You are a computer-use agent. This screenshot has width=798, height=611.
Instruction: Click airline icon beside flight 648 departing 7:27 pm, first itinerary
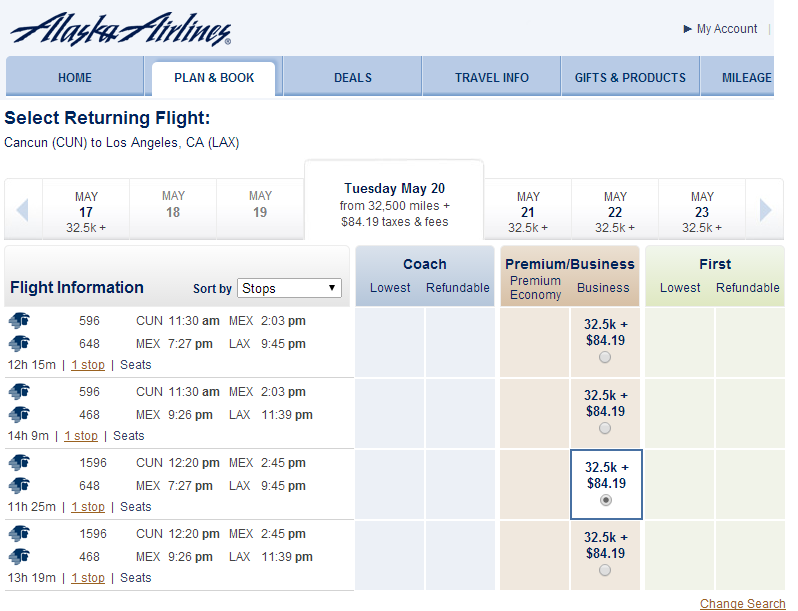click(x=19, y=343)
